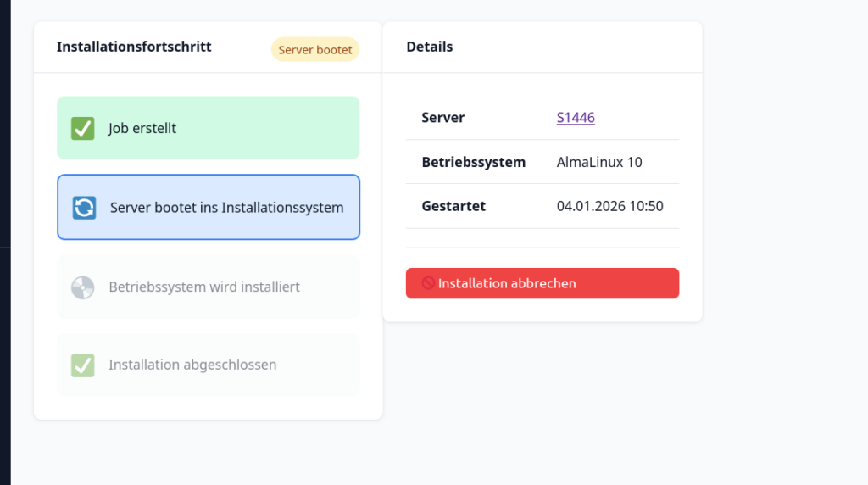
Task: Click the Server row label
Action: click(442, 118)
